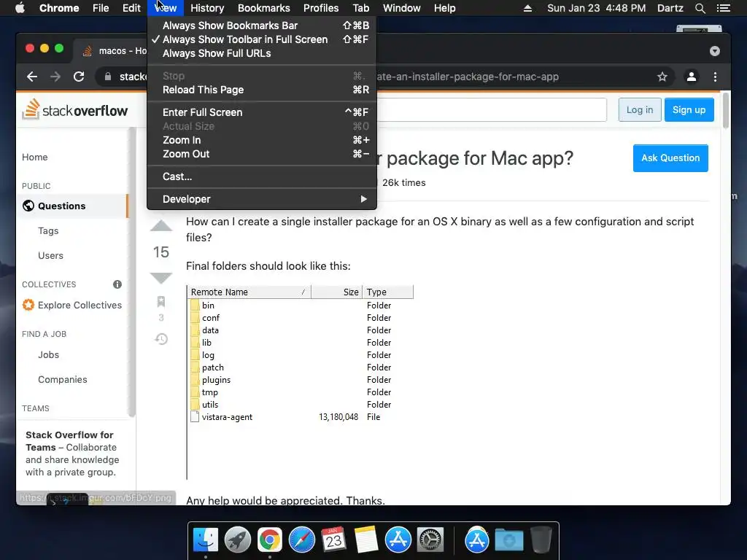Downvote the question
Image resolution: width=747 pixels, height=560 pixels.
tap(161, 278)
